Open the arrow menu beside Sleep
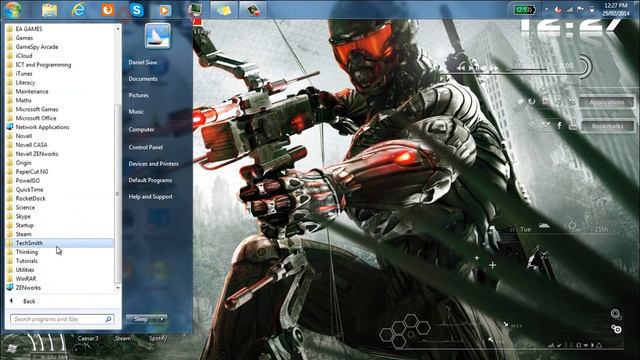Screen dimensions: 640x360 point(162,319)
